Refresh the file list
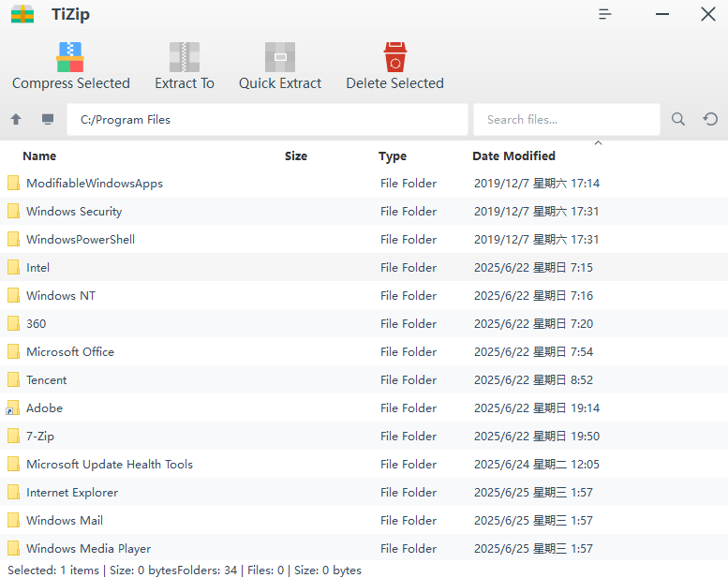Screen dimensions: 728x578 pos(710,119)
